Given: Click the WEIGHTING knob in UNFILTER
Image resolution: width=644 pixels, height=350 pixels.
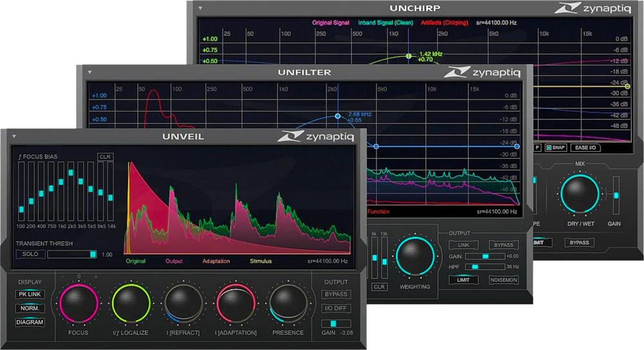Looking at the screenshot, I should [415, 256].
